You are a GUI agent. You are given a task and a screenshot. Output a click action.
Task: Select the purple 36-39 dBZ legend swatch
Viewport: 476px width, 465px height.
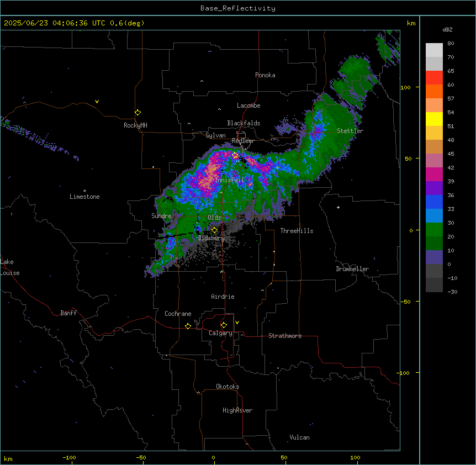(434, 188)
